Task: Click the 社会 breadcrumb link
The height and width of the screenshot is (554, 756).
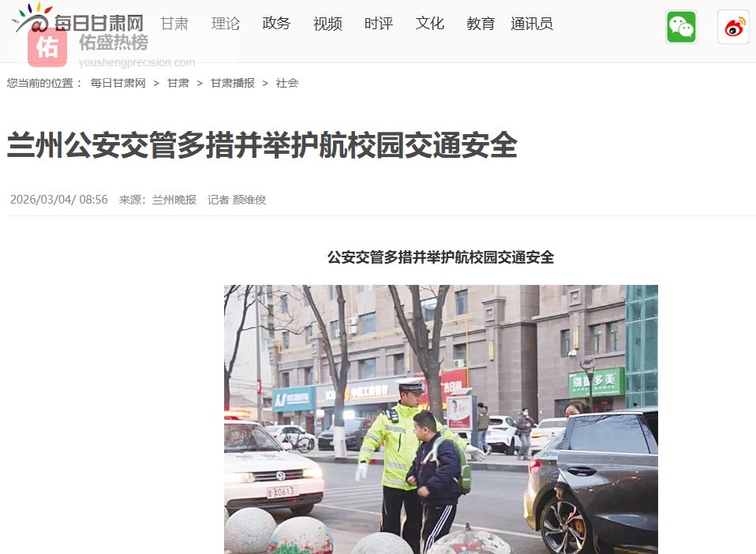Action: (x=287, y=83)
